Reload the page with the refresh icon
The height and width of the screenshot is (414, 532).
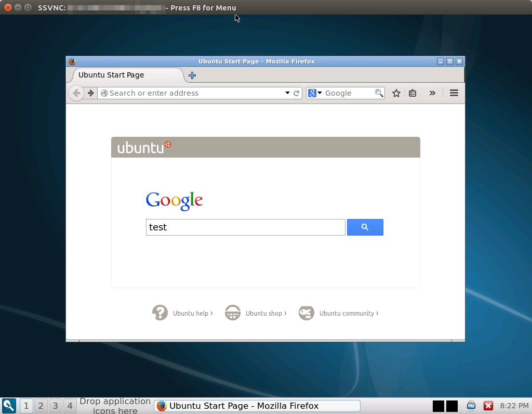click(297, 93)
